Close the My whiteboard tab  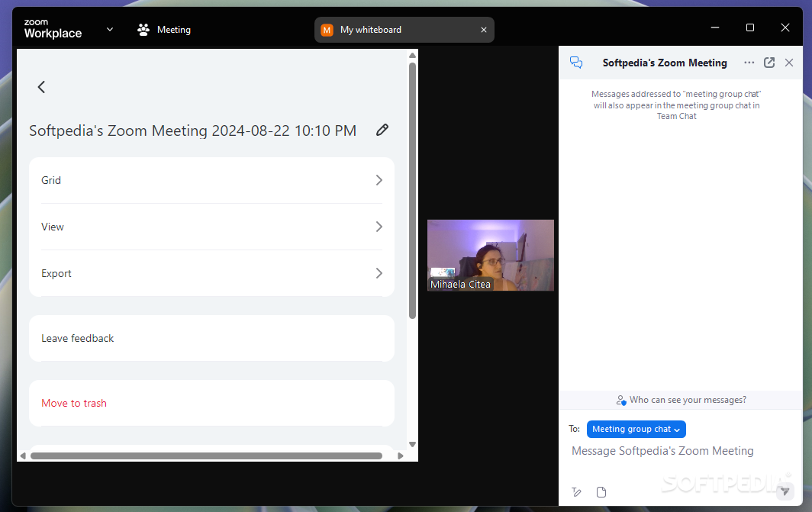(484, 30)
